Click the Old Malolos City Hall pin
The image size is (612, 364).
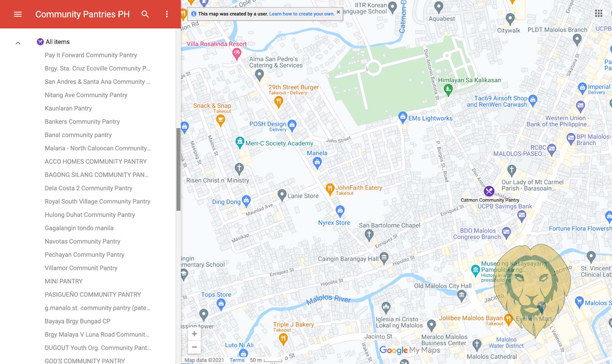[x=462, y=295]
